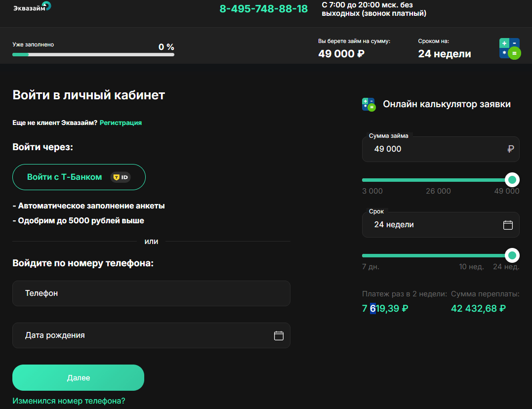
Task: Click the Срок field showing 24 недели
Action: coord(441,225)
